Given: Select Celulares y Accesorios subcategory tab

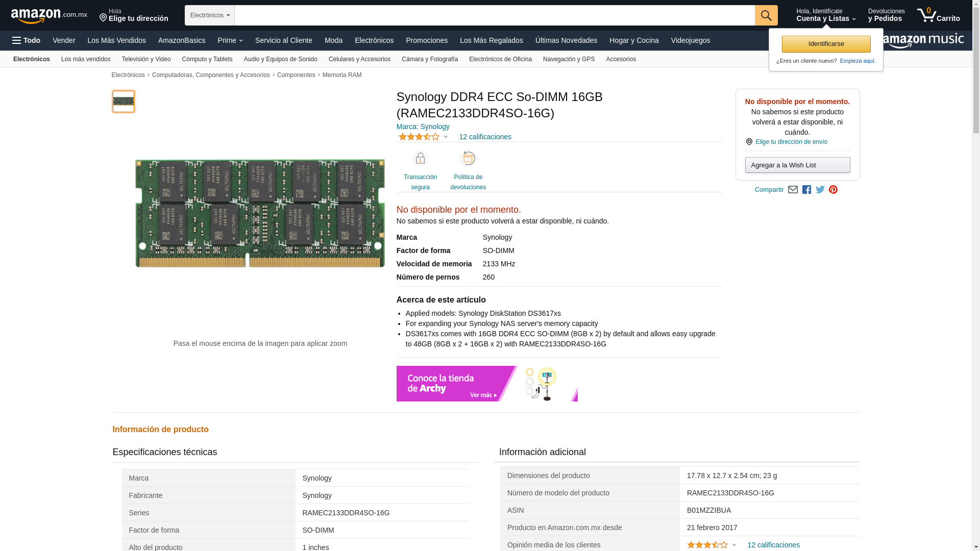Looking at the screenshot, I should (x=359, y=59).
